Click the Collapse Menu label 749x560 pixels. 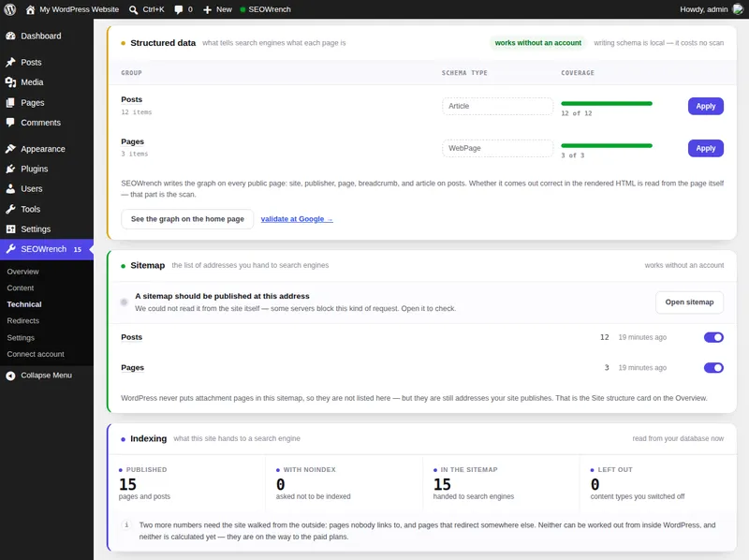(x=46, y=376)
